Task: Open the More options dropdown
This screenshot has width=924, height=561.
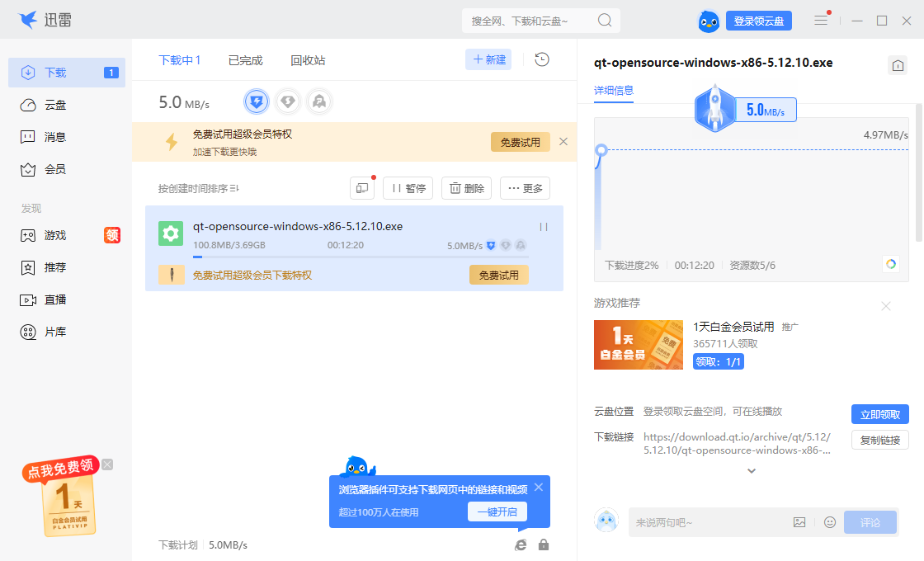Action: click(x=525, y=188)
